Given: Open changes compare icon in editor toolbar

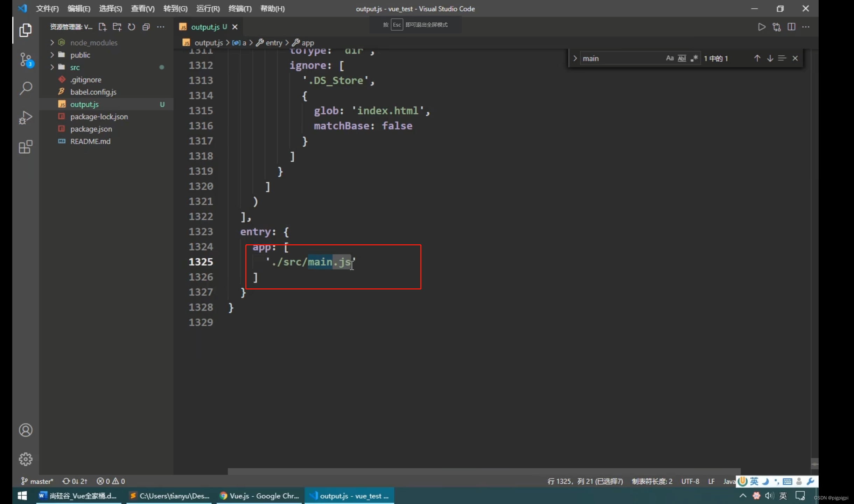Looking at the screenshot, I should click(777, 27).
